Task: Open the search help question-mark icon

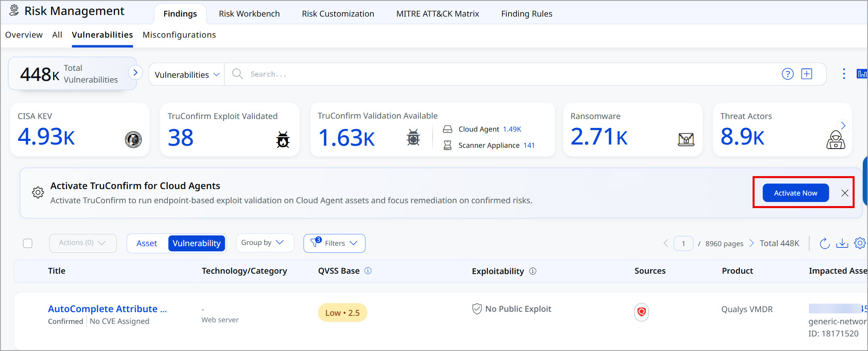Action: 787,74
